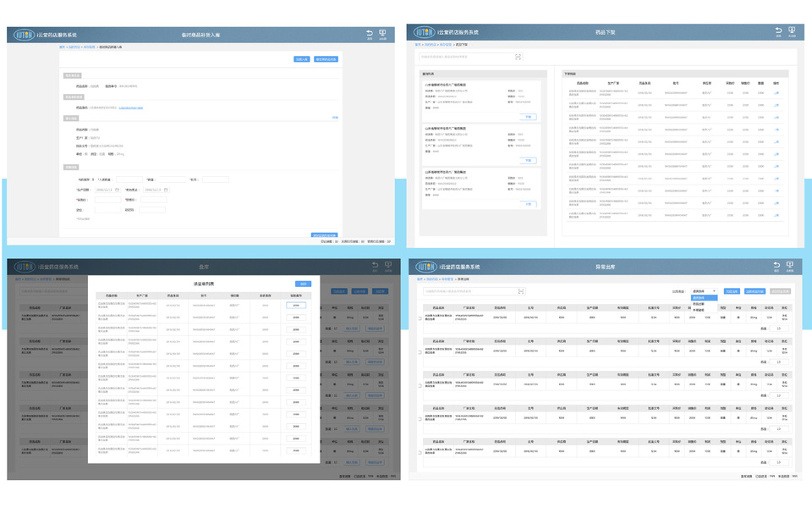Select highlighted first option in outbound type list
Screen dimensions: 812x508
tap(704, 298)
